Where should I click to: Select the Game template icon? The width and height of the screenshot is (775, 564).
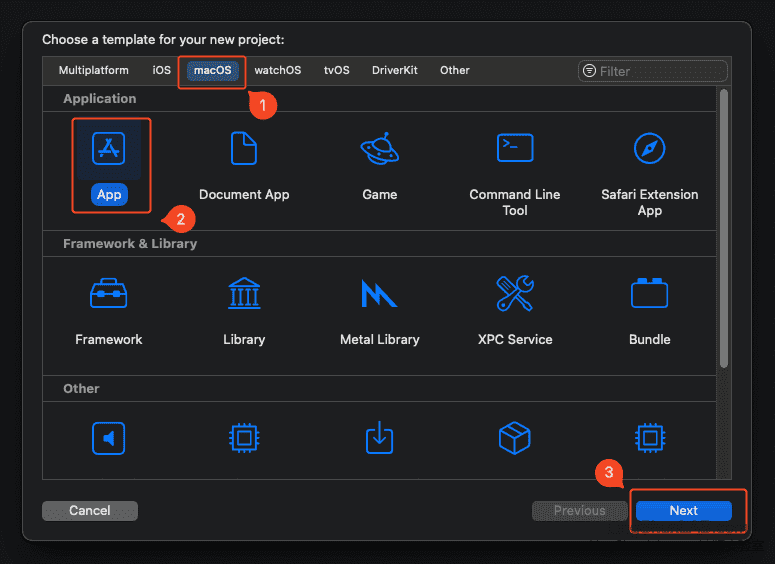pos(379,150)
